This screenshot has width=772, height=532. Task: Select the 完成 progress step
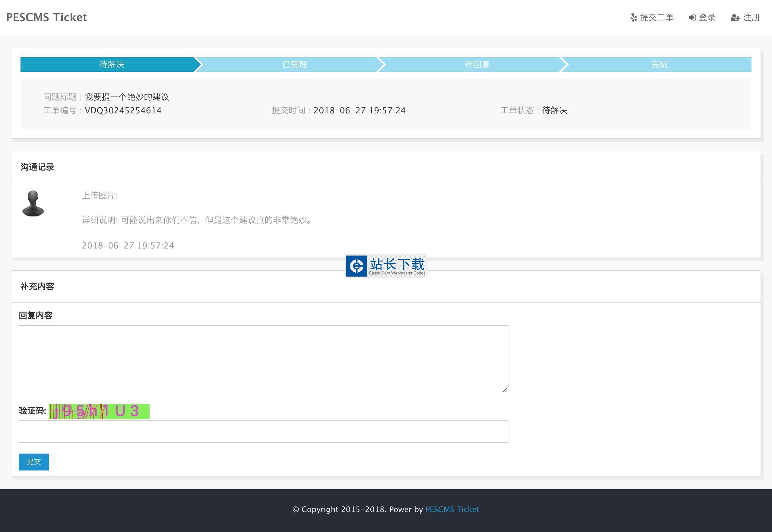[x=660, y=64]
